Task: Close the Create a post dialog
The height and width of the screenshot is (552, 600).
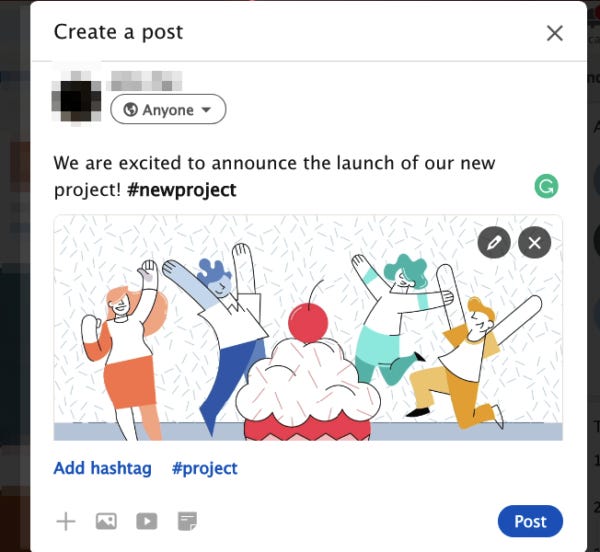Action: pos(554,33)
